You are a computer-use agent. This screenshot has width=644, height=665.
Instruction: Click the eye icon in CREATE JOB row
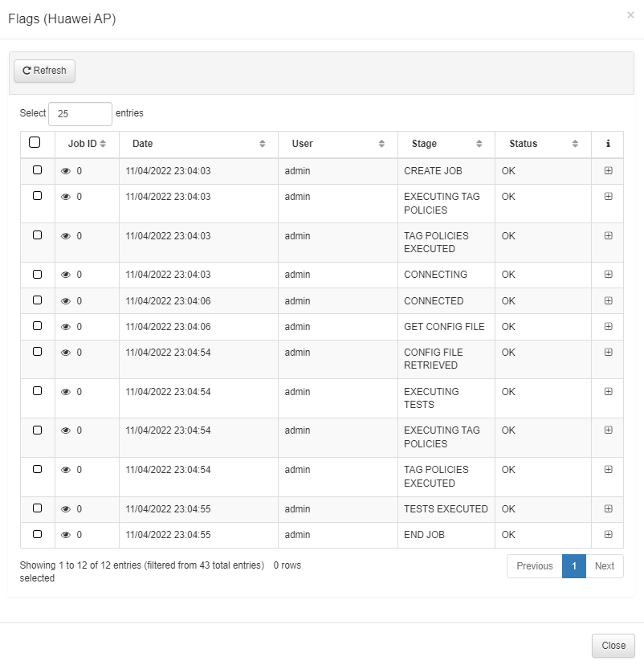click(66, 171)
